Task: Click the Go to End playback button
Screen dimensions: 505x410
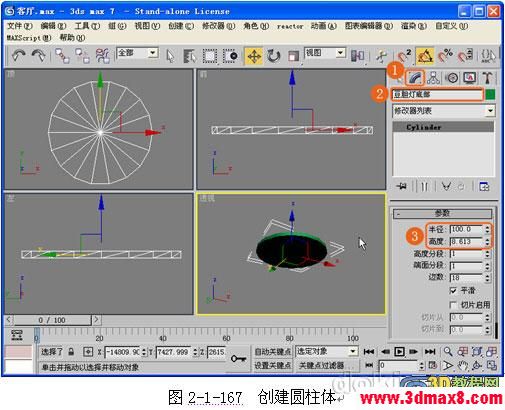Action: tap(430, 352)
